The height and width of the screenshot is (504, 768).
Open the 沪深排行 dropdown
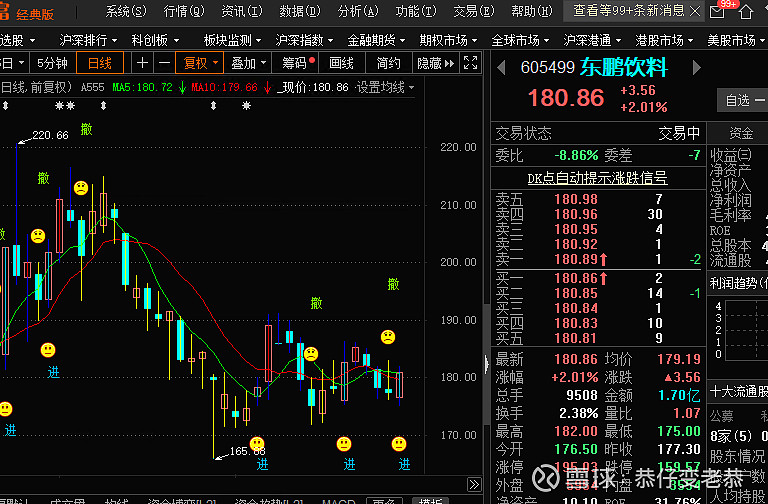click(89, 40)
